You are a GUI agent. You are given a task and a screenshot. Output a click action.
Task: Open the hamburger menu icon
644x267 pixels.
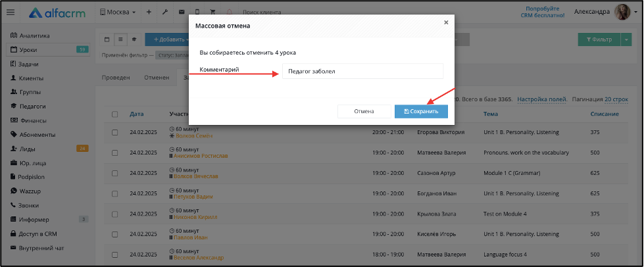pos(11,12)
